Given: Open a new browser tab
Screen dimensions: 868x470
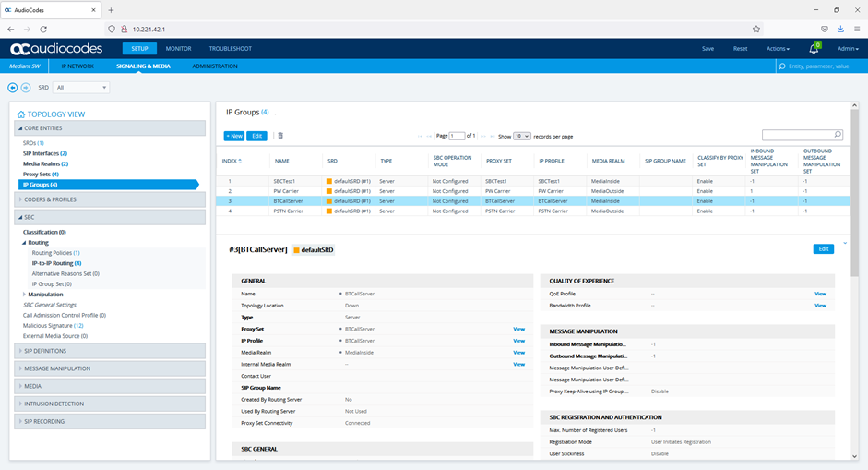Looking at the screenshot, I should 112,10.
